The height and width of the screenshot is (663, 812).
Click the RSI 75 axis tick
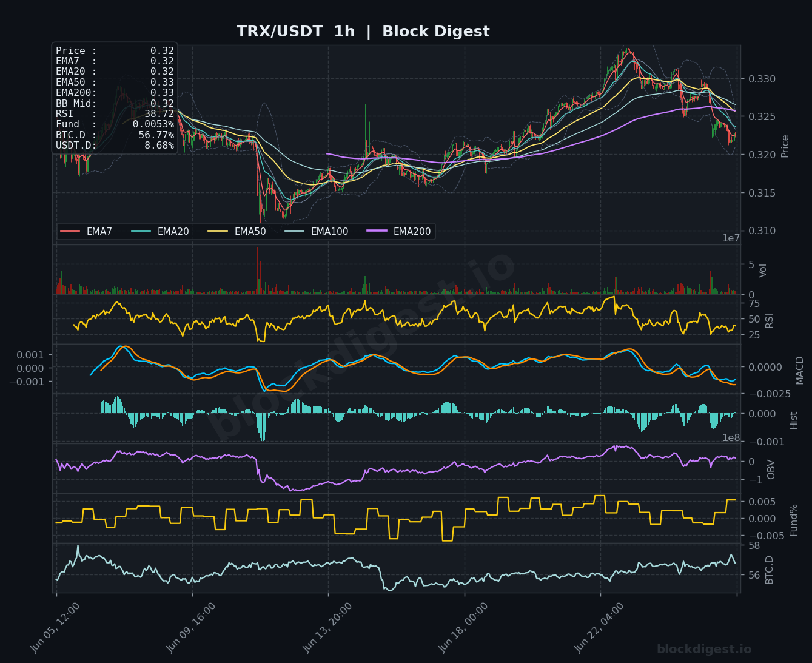754,303
